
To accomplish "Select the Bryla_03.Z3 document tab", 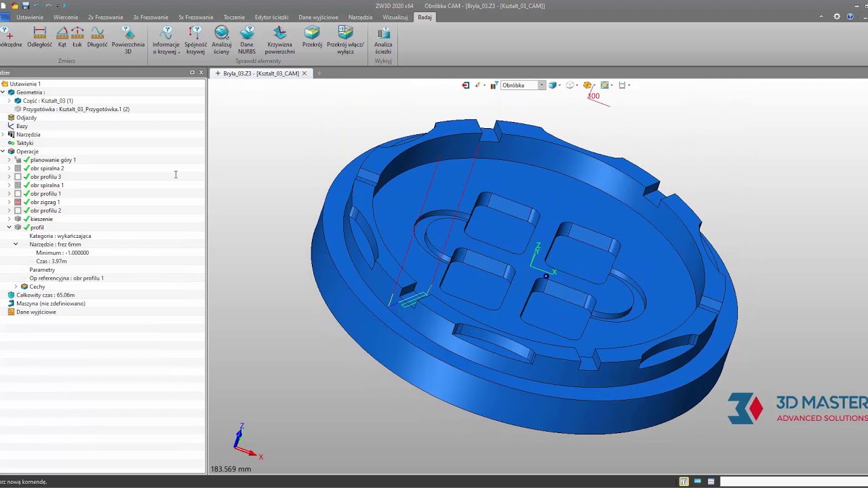I will (x=261, y=73).
